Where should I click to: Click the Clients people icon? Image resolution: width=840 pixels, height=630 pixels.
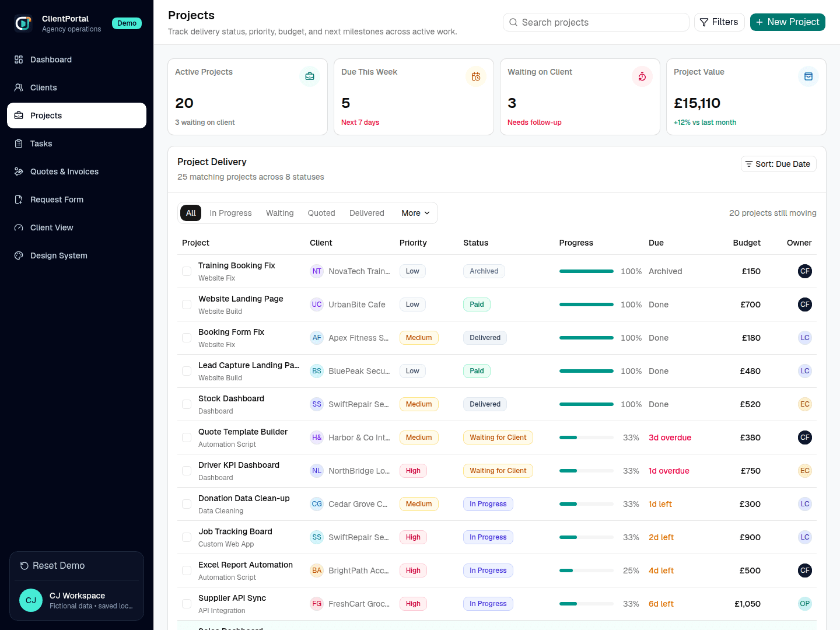[19, 87]
